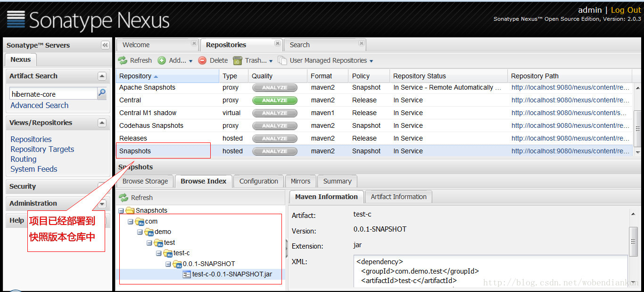644x292 pixels.
Task: Collapse the demo folder node
Action: (x=140, y=232)
